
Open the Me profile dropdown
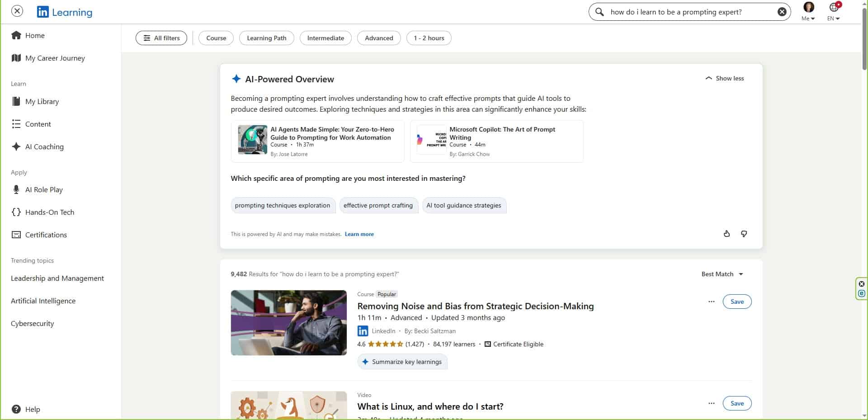(x=808, y=12)
